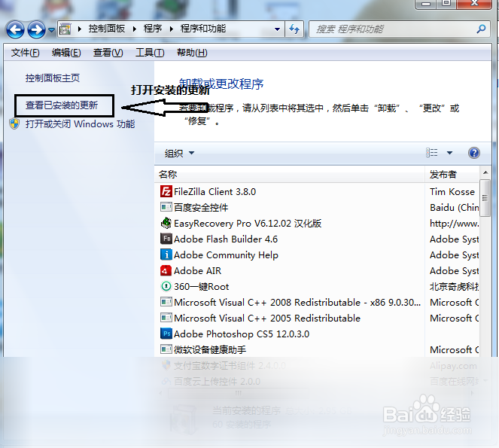Open the 帮助(H) menu

(192, 53)
